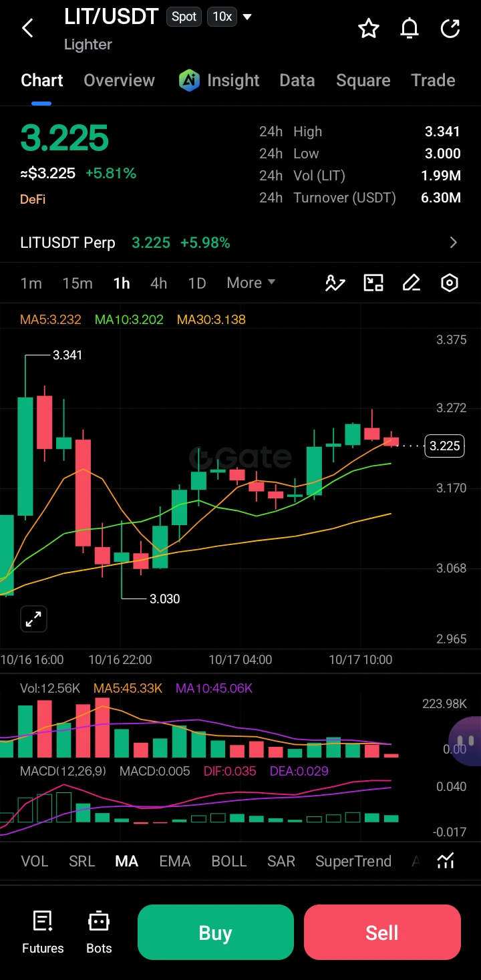This screenshot has height=980, width=481.
Task: Select the MA indicator
Action: [x=127, y=861]
